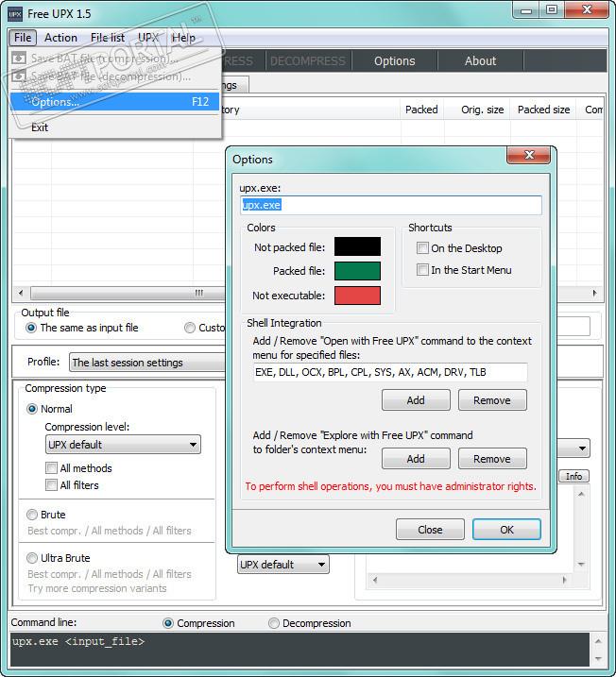Choose Exit in the File menu
The width and height of the screenshot is (616, 677).
click(x=115, y=127)
